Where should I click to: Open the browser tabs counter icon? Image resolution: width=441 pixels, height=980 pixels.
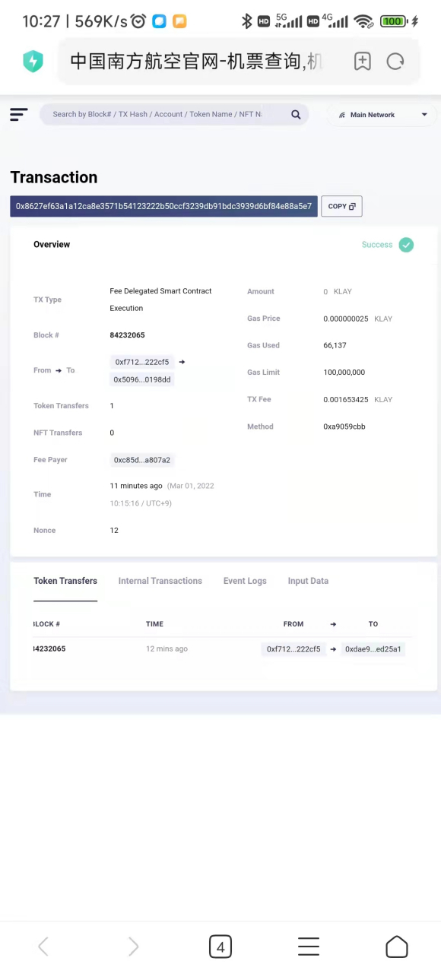tap(220, 947)
